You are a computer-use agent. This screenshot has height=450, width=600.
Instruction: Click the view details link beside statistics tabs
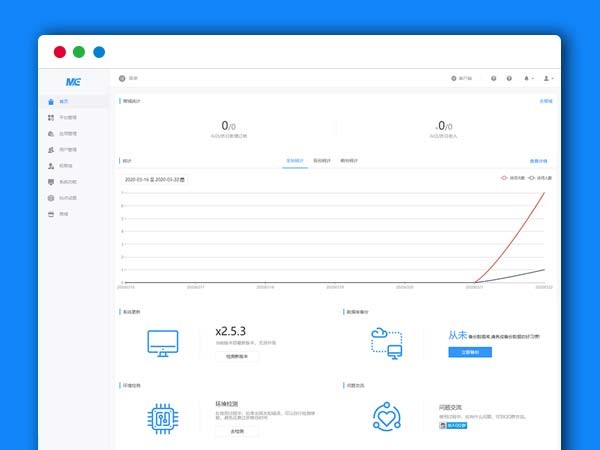coord(538,160)
